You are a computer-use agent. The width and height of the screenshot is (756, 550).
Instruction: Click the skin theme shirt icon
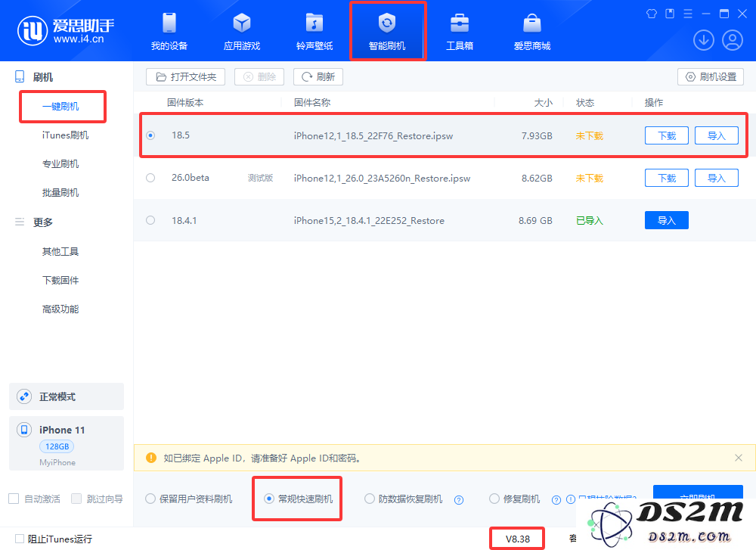(652, 14)
